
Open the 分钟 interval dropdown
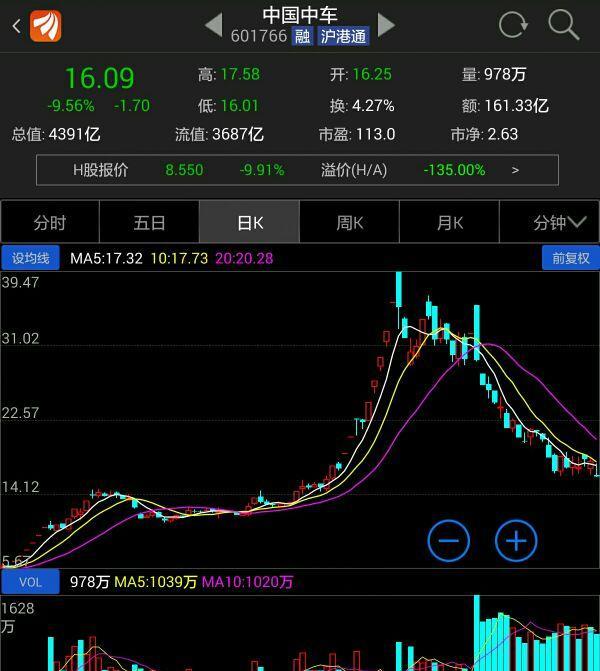pyautogui.click(x=550, y=223)
